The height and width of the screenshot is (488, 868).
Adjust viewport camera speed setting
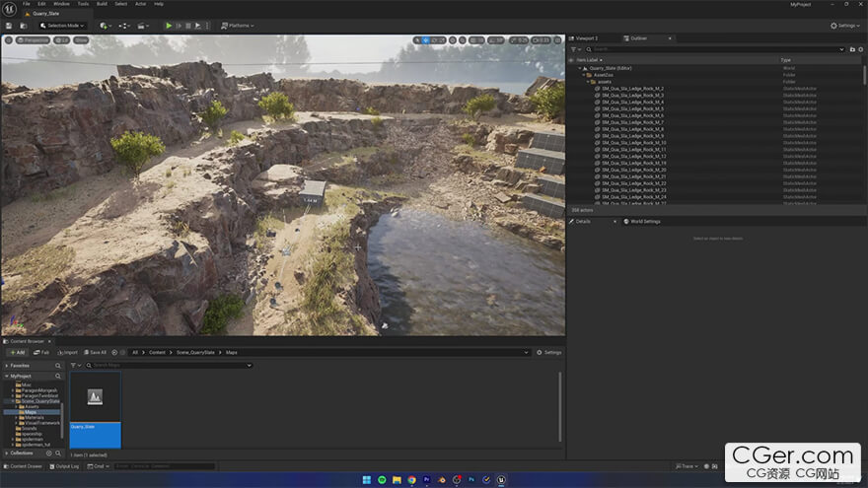[x=542, y=40]
